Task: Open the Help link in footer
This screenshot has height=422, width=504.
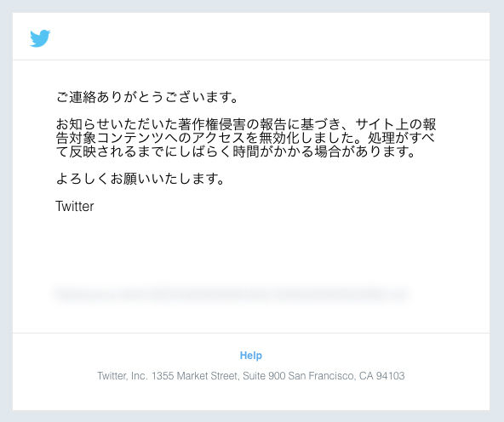Action: click(251, 356)
